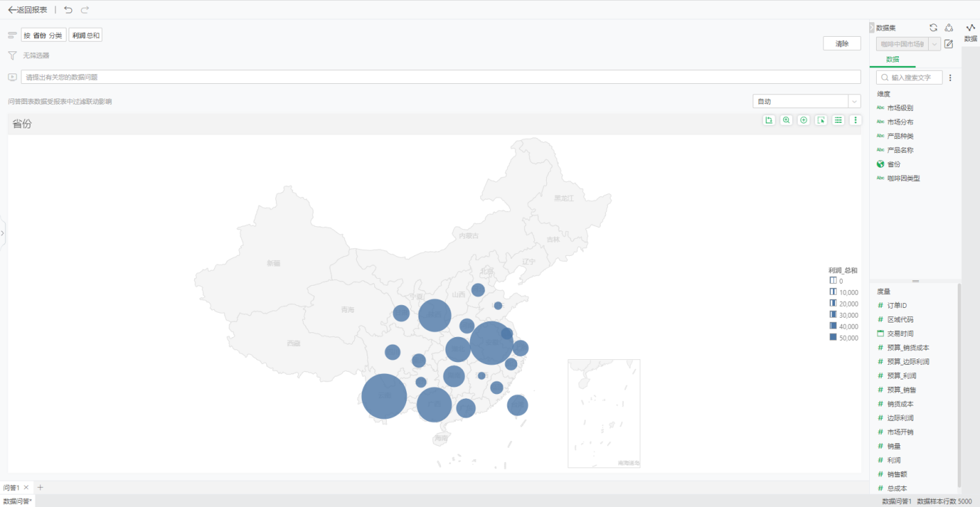The width and height of the screenshot is (980, 507).
Task: Refresh the dataset with the sync icon
Action: pyautogui.click(x=934, y=28)
